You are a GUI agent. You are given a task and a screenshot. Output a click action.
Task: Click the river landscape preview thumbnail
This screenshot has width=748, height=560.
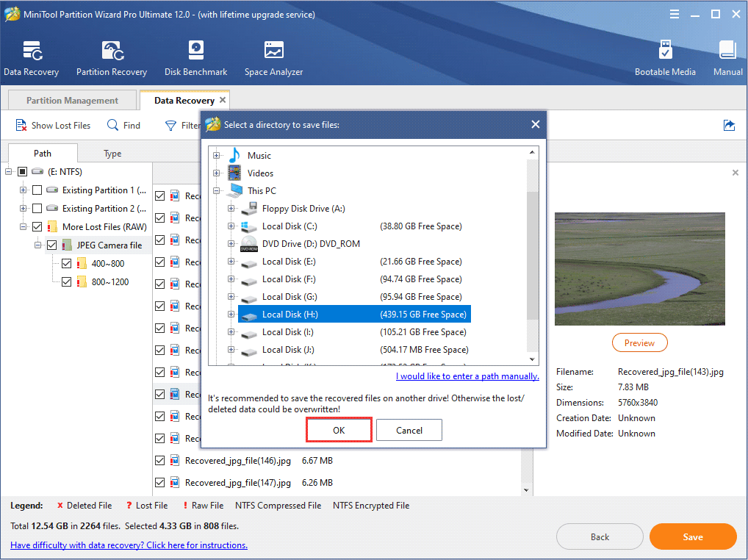click(x=640, y=269)
